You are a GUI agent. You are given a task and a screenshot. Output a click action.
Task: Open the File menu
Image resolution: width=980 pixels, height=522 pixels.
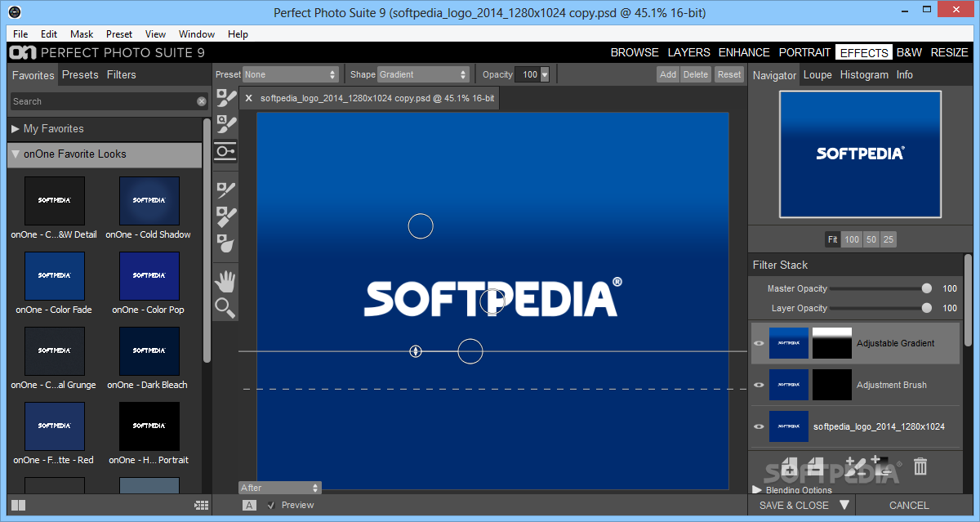coord(20,34)
